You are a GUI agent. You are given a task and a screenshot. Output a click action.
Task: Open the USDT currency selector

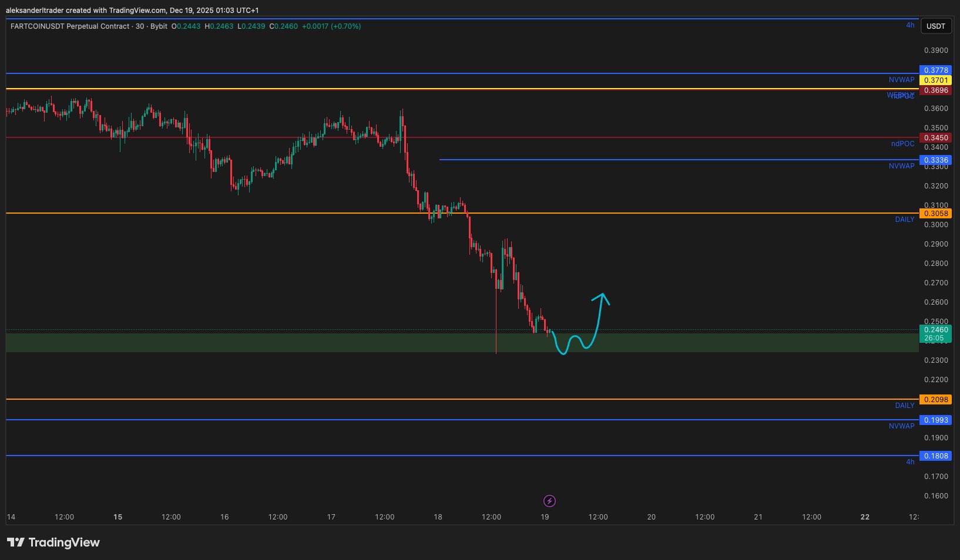pyautogui.click(x=936, y=26)
